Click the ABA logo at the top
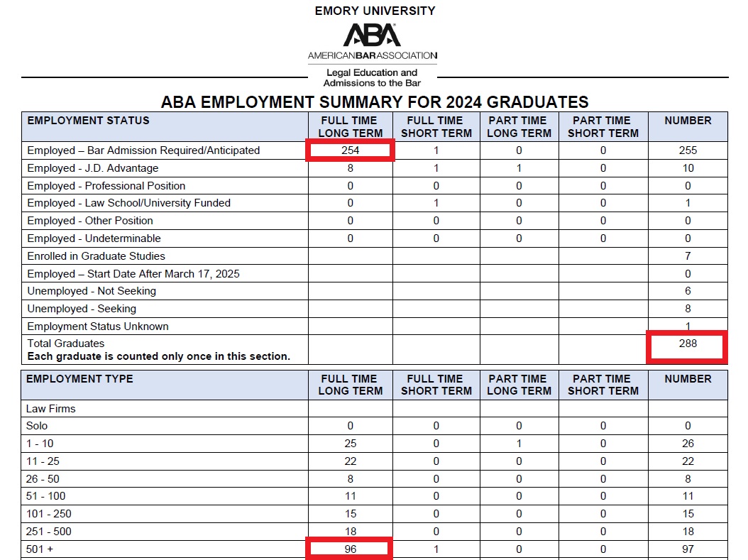Image resolution: width=748 pixels, height=560 pixels. tap(372, 35)
